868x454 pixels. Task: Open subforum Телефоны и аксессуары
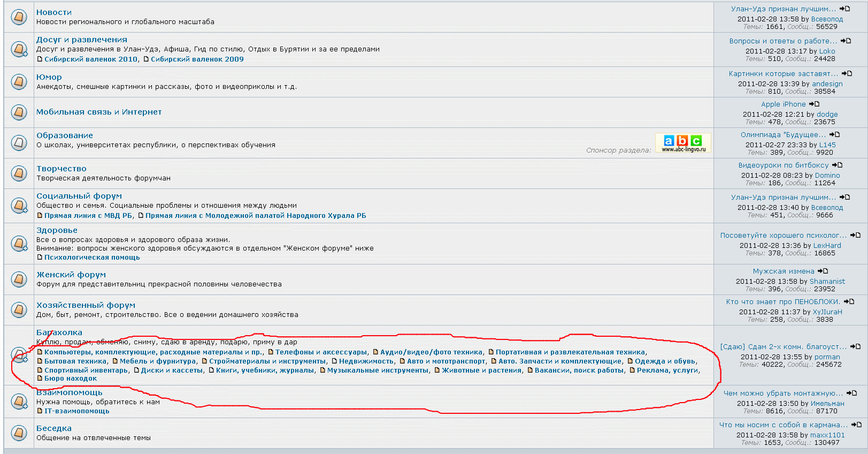coord(321,352)
